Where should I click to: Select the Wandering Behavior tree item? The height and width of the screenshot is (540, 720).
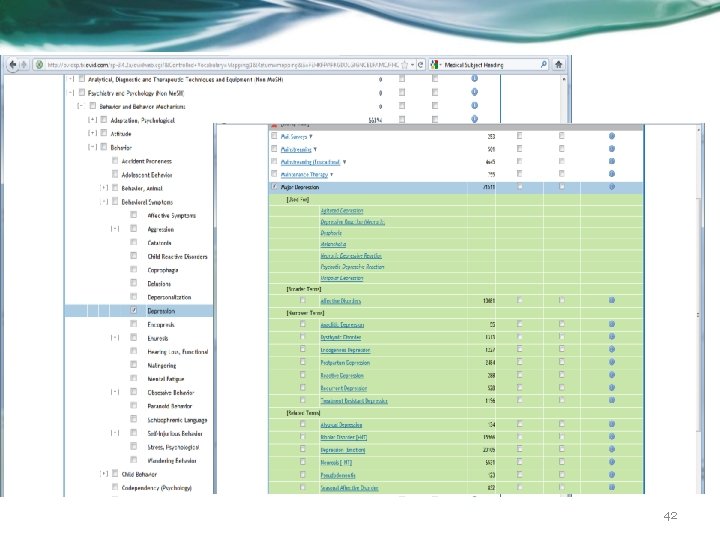(x=172, y=461)
